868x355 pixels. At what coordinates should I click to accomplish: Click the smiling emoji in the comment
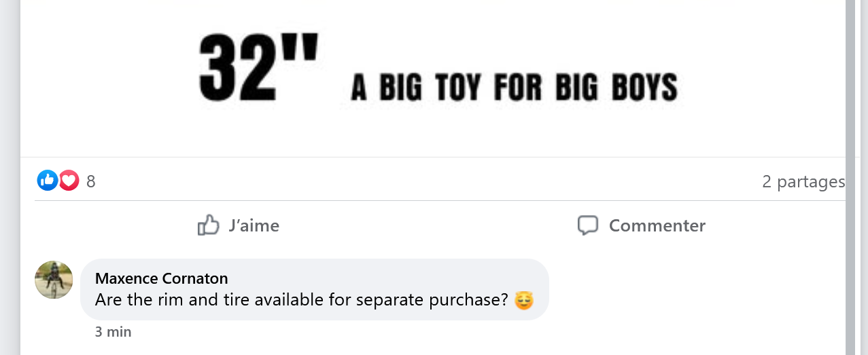coord(524,299)
